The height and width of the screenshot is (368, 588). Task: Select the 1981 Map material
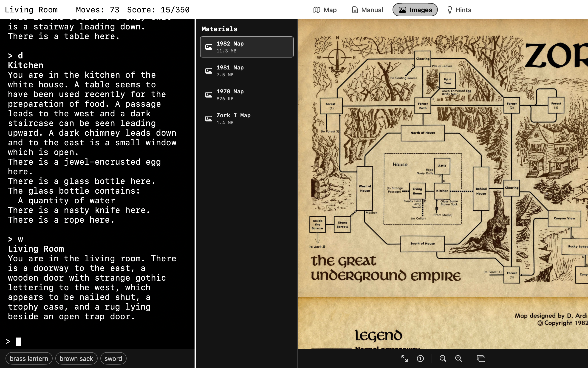coord(247,71)
